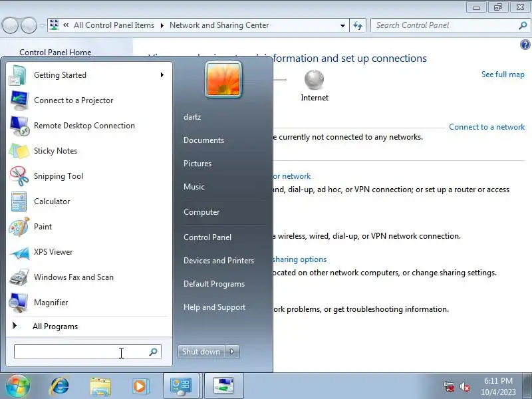532x399 pixels.
Task: Click the muted volume tray icon
Action: 464,386
